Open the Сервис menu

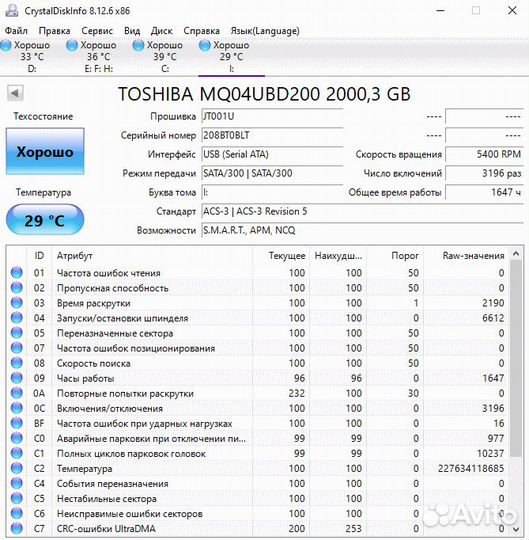coord(97,31)
